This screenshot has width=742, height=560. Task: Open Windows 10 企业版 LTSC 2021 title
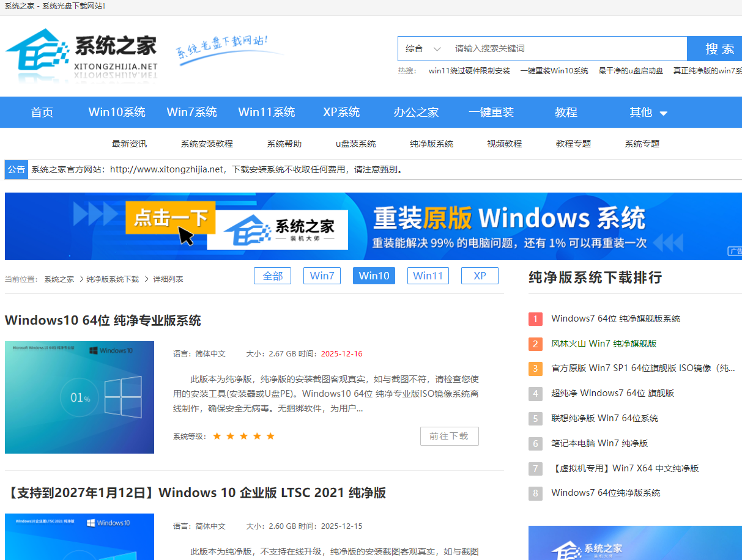tap(196, 493)
